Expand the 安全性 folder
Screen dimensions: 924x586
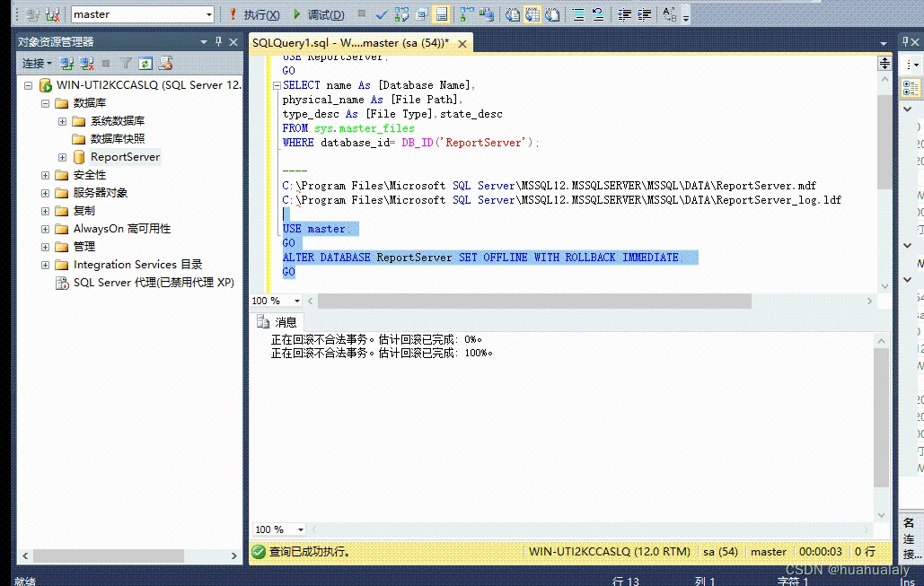click(x=46, y=175)
